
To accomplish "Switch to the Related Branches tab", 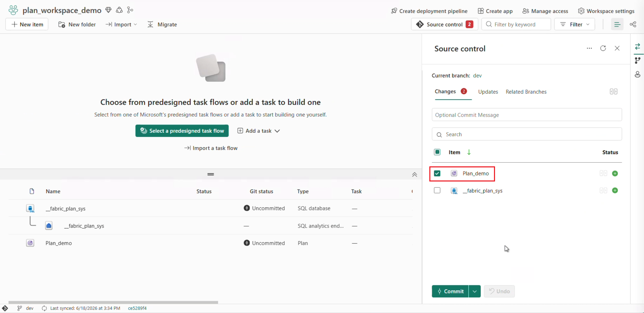I will click(526, 92).
